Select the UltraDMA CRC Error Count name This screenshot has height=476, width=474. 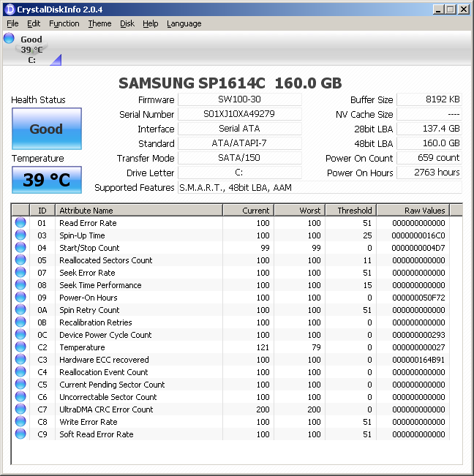click(x=106, y=409)
